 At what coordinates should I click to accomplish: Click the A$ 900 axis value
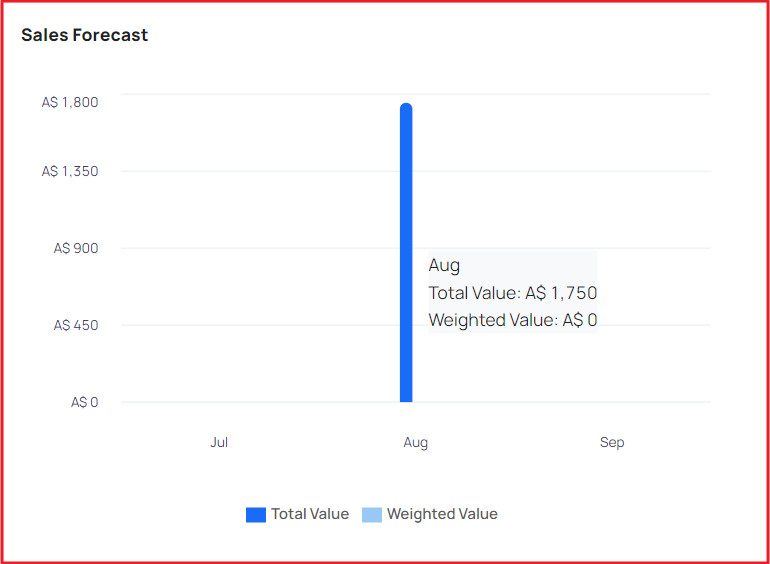[76, 248]
